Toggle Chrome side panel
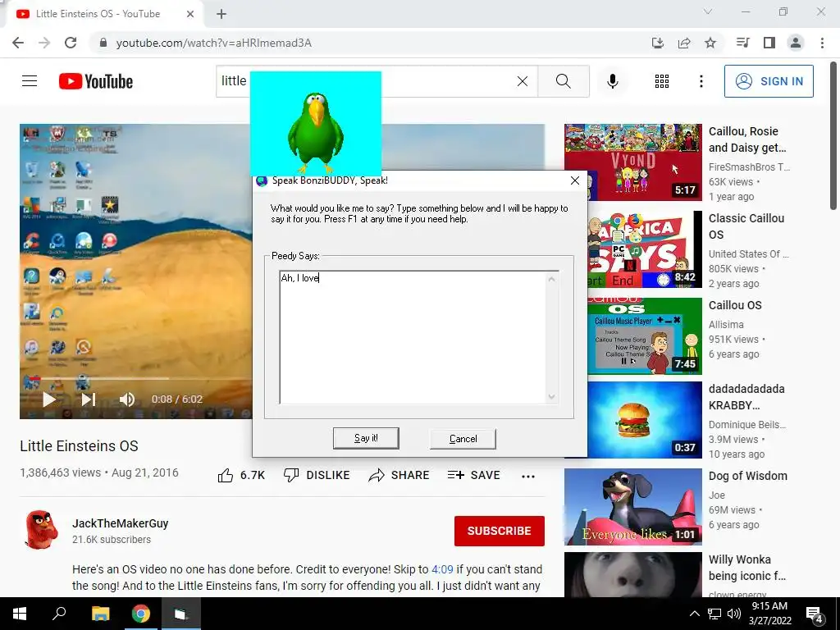 point(769,43)
